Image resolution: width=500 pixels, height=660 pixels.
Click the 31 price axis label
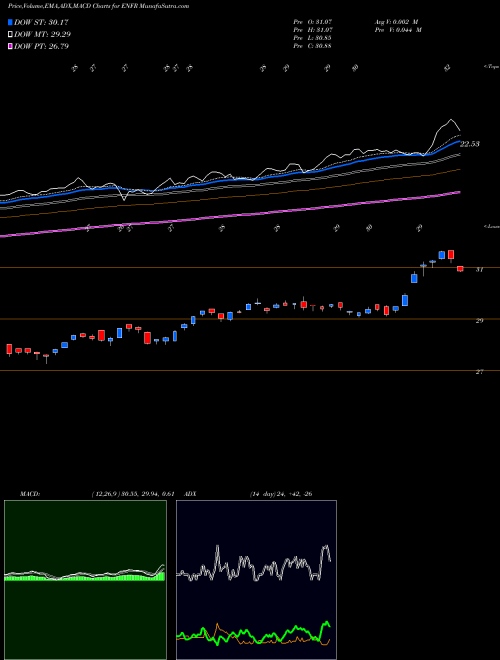(479, 270)
